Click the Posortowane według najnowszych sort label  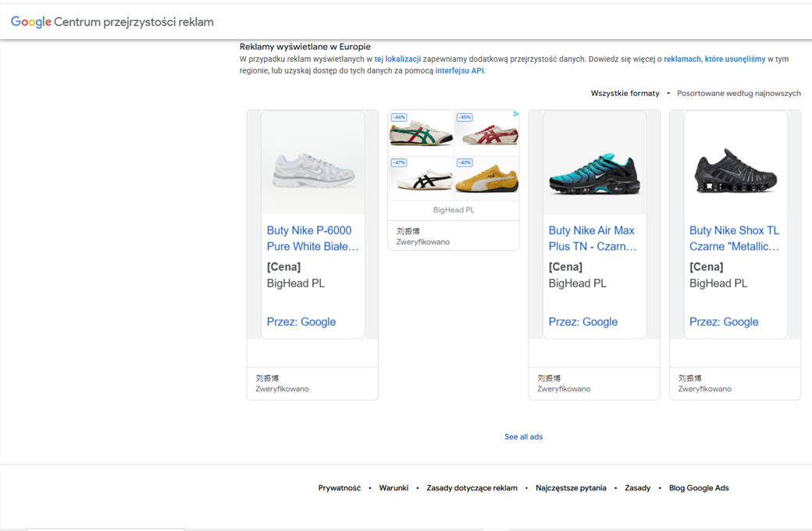739,93
